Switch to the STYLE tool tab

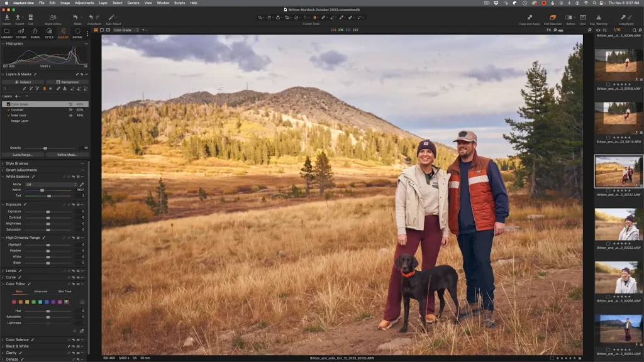point(49,33)
